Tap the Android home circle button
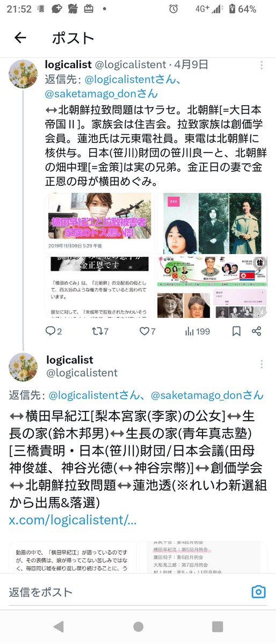This screenshot has height=644, width=276. (139, 626)
